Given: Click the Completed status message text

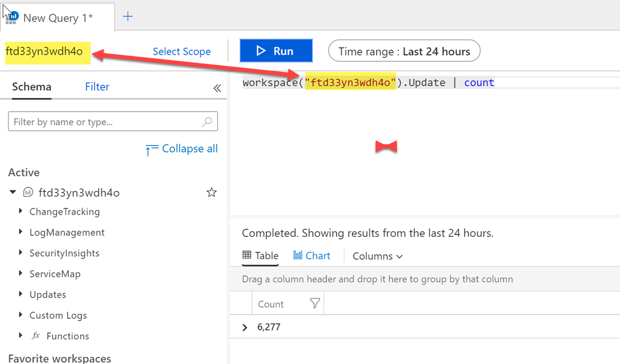Looking at the screenshot, I should coord(368,233).
